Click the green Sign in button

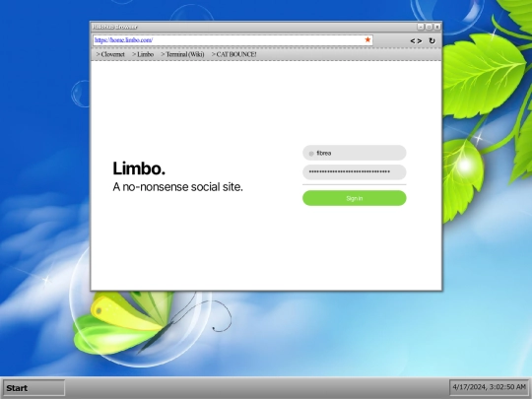pyautogui.click(x=355, y=198)
